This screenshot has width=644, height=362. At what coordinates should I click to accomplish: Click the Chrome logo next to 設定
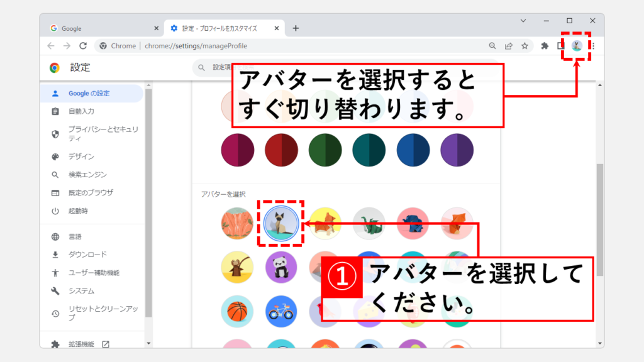click(x=54, y=68)
